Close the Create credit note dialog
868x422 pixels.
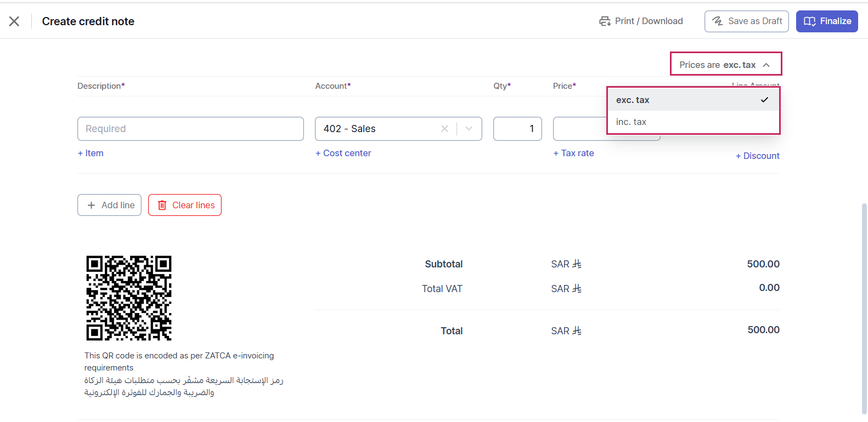(14, 21)
